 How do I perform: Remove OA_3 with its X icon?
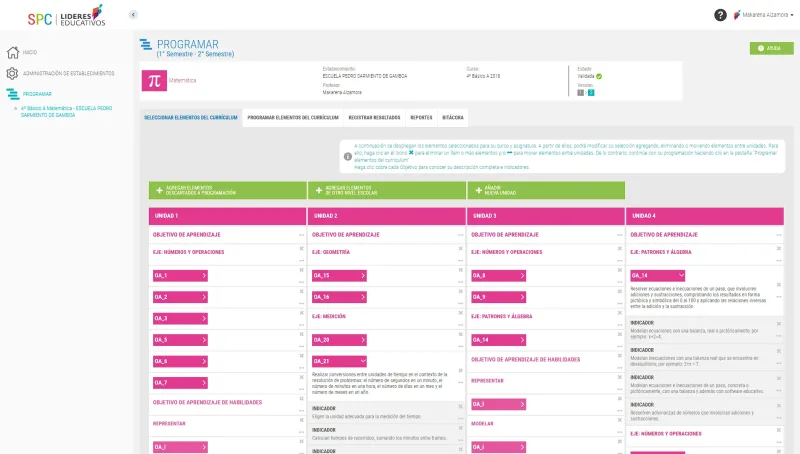302,313
